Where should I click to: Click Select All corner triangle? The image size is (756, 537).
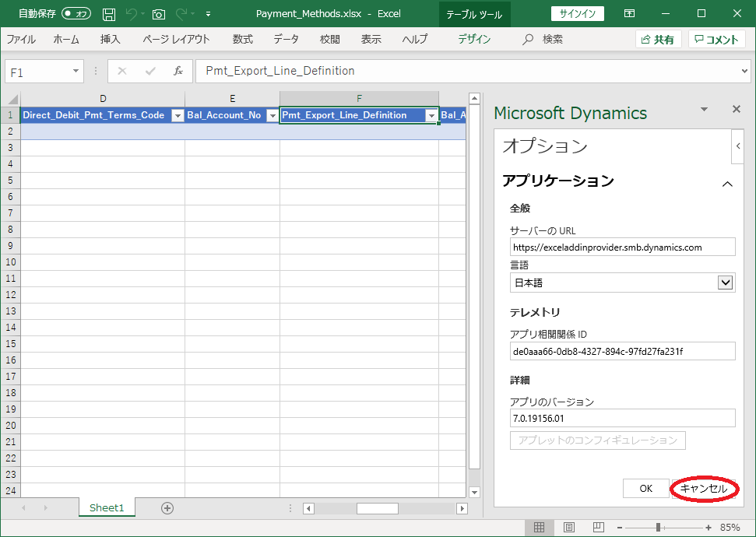pyautogui.click(x=11, y=99)
